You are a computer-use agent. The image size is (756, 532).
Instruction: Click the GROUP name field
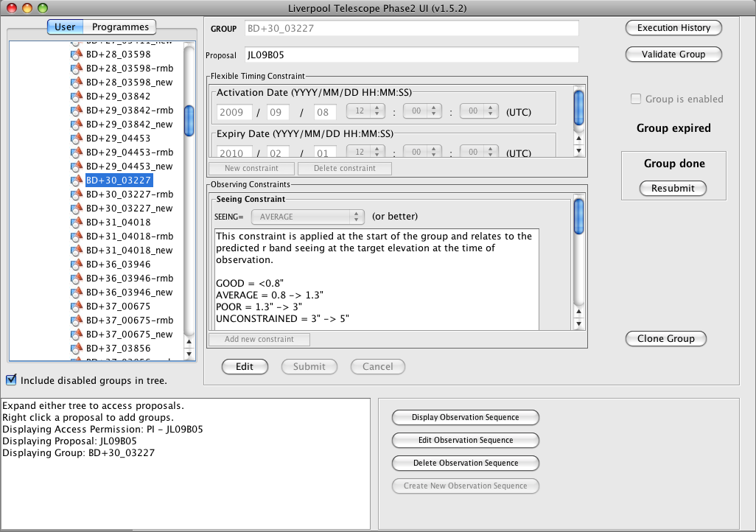pos(411,29)
